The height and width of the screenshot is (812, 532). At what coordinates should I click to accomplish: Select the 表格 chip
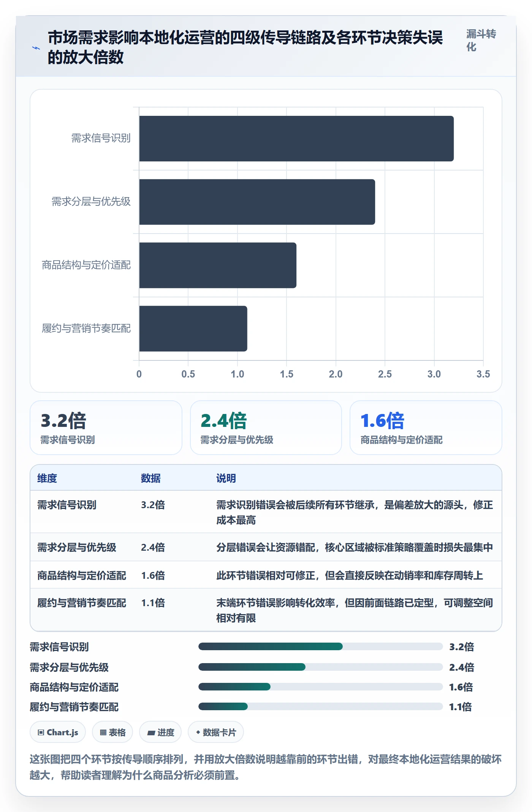pyautogui.click(x=112, y=732)
